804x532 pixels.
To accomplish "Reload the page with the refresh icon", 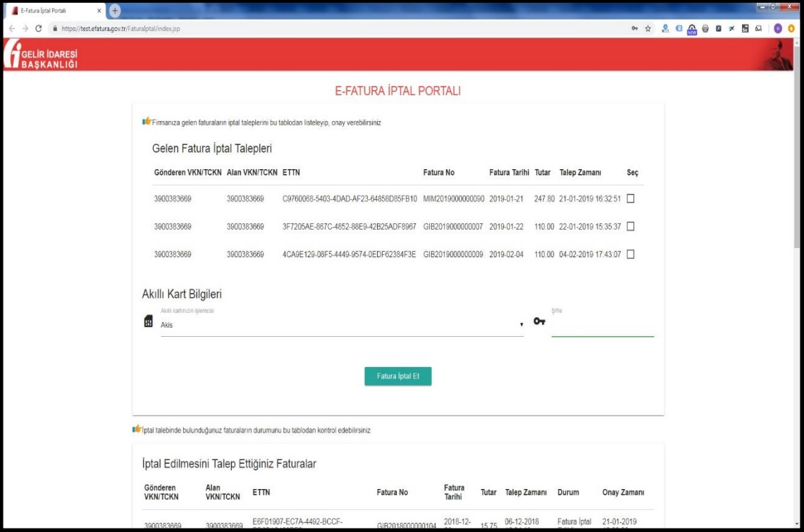I will tap(37, 28).
